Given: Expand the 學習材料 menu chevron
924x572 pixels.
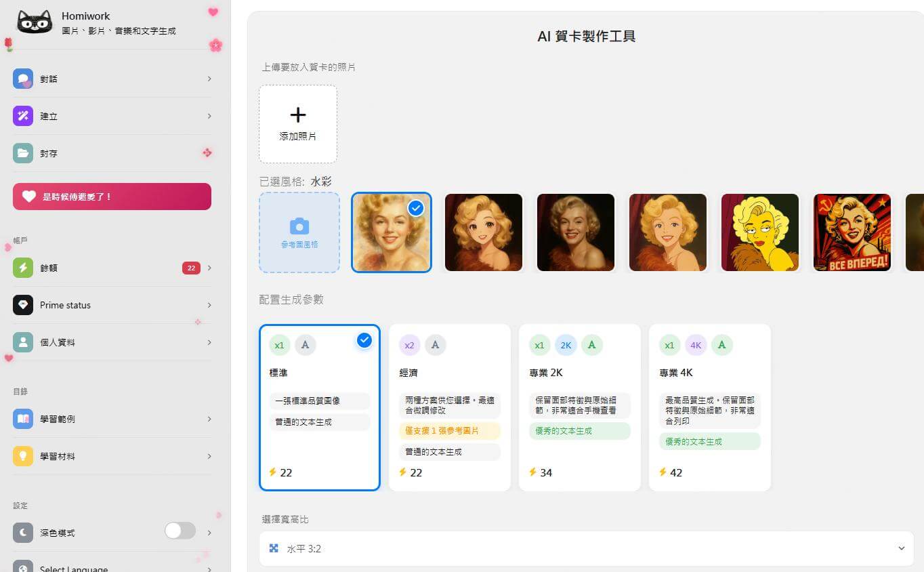Looking at the screenshot, I should [x=209, y=457].
